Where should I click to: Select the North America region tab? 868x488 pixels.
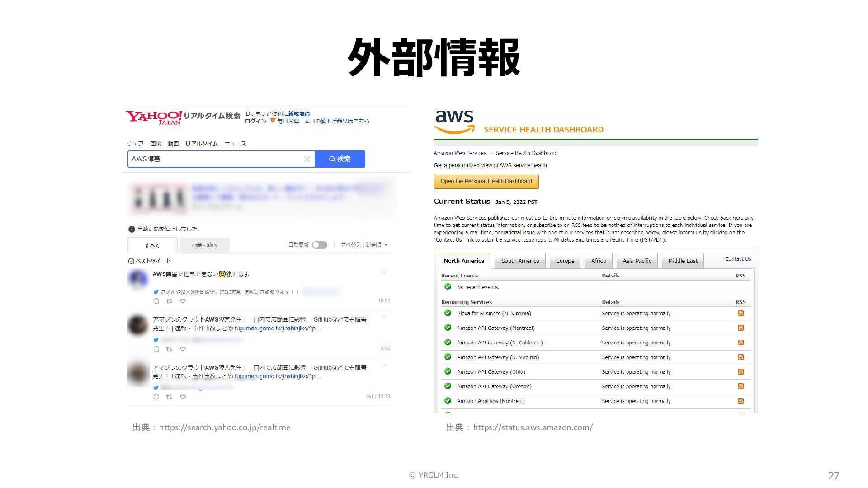tap(464, 261)
